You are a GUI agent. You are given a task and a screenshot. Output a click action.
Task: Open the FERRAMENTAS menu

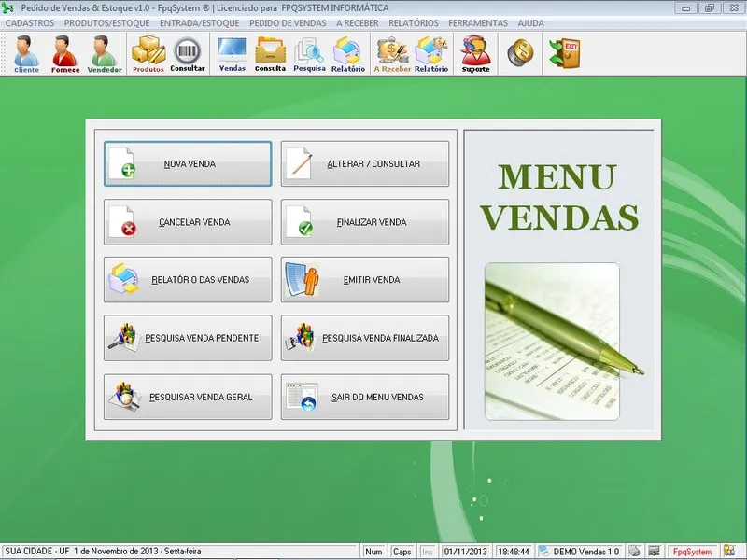(478, 22)
